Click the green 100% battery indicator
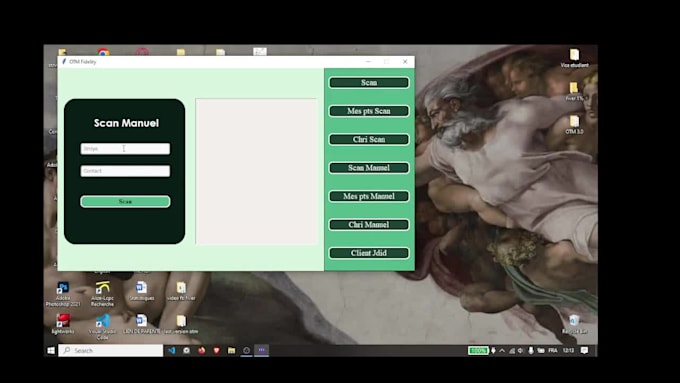 (x=478, y=350)
